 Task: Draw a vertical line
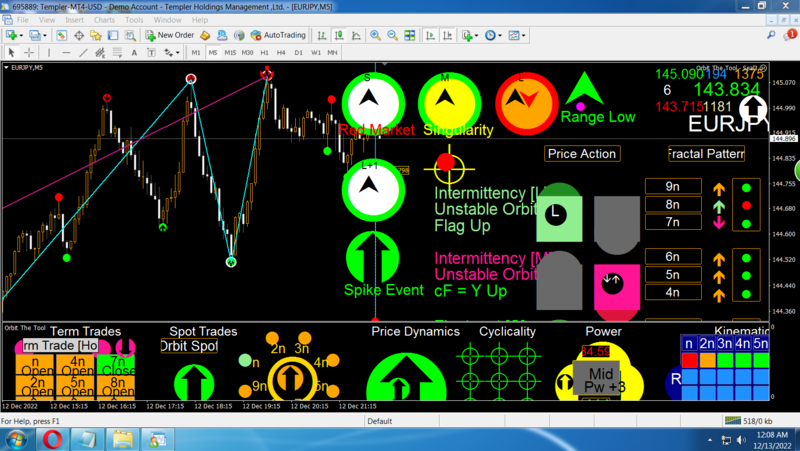[x=49, y=53]
